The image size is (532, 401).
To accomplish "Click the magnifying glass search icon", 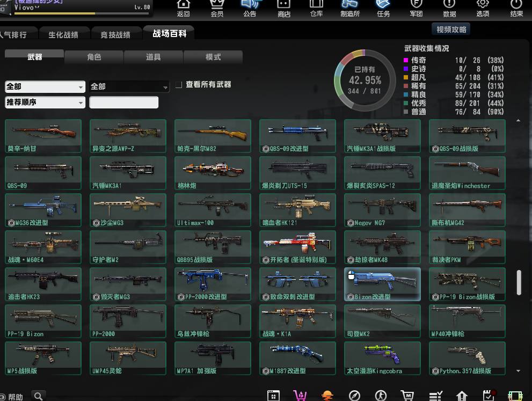I will coord(38,396).
